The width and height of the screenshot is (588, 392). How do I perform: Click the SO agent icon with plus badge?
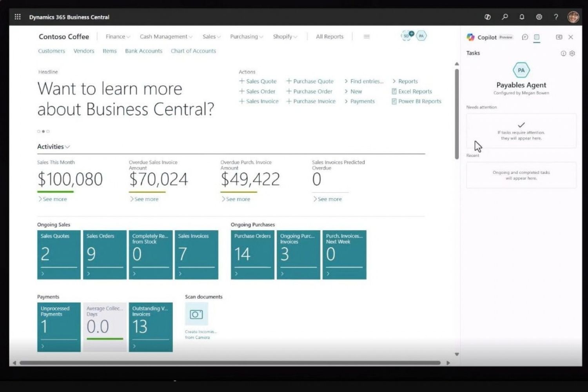[407, 35]
